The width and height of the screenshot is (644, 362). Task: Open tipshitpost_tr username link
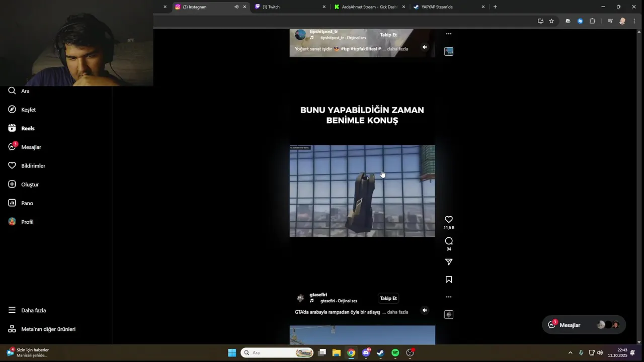point(324,32)
